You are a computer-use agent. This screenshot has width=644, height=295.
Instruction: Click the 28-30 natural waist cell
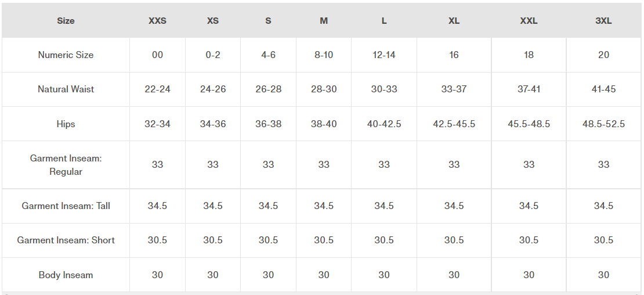coord(324,89)
